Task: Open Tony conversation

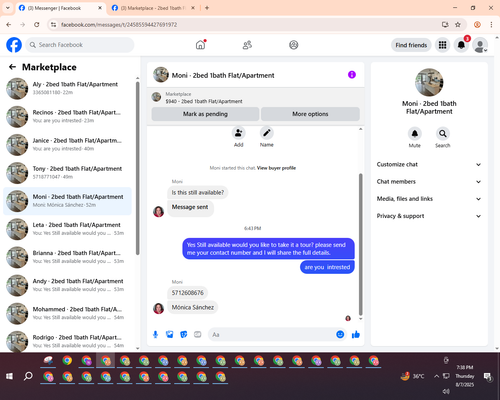Action: (x=68, y=173)
